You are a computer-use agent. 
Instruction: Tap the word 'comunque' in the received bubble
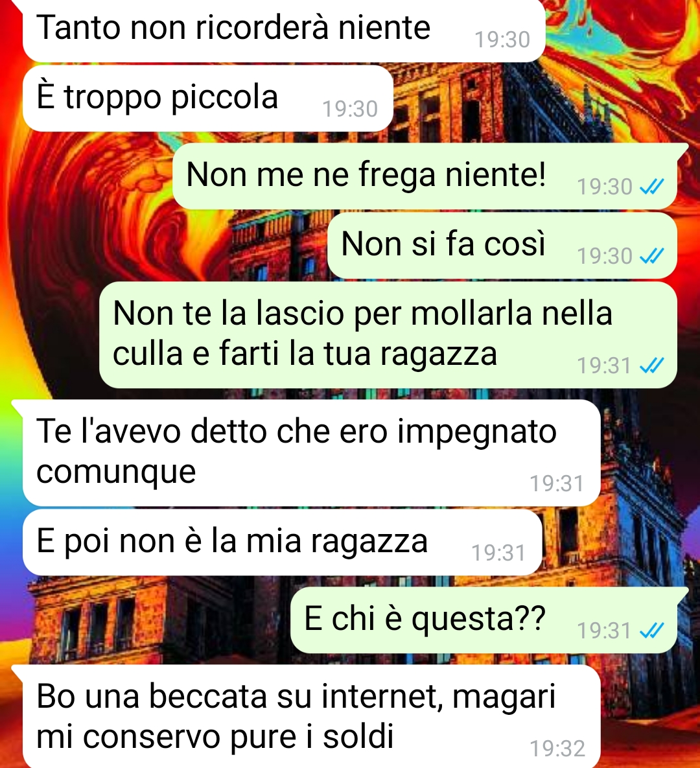116,472
